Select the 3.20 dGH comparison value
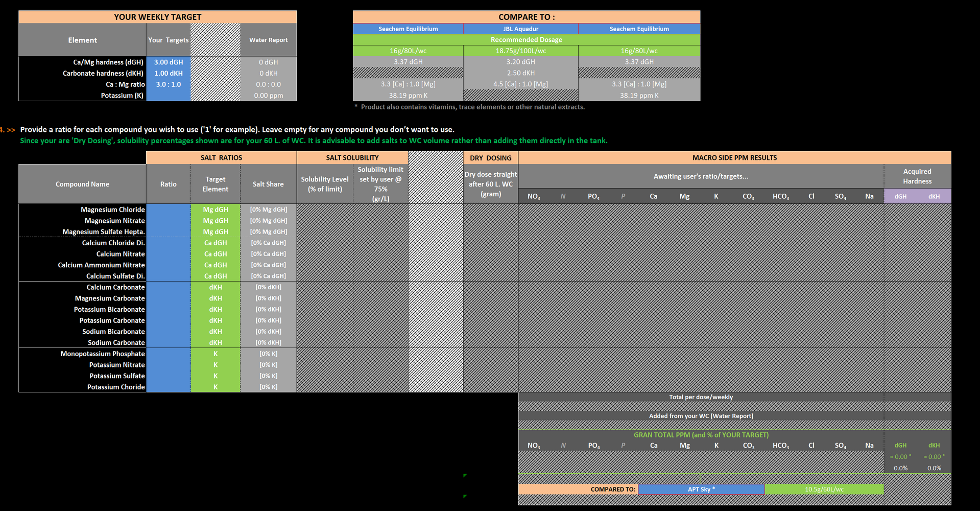 pos(520,62)
